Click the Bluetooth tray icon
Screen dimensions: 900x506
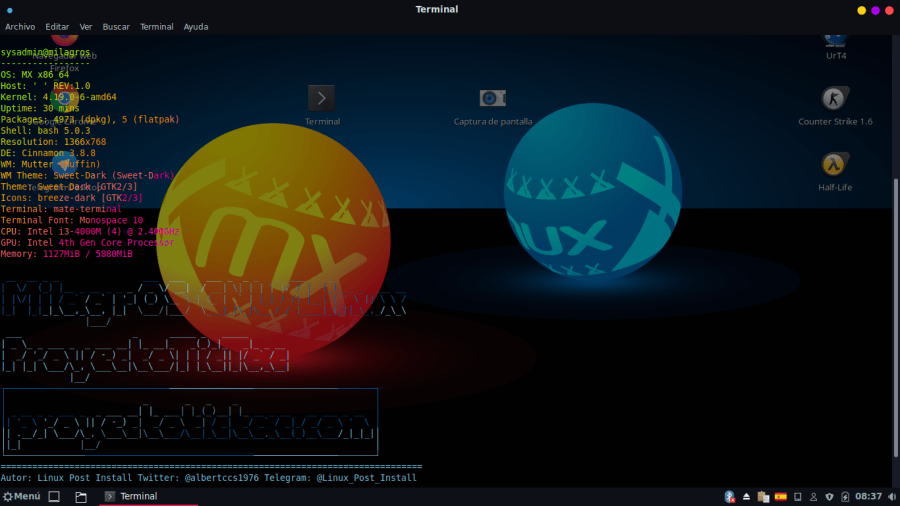pyautogui.click(x=730, y=496)
